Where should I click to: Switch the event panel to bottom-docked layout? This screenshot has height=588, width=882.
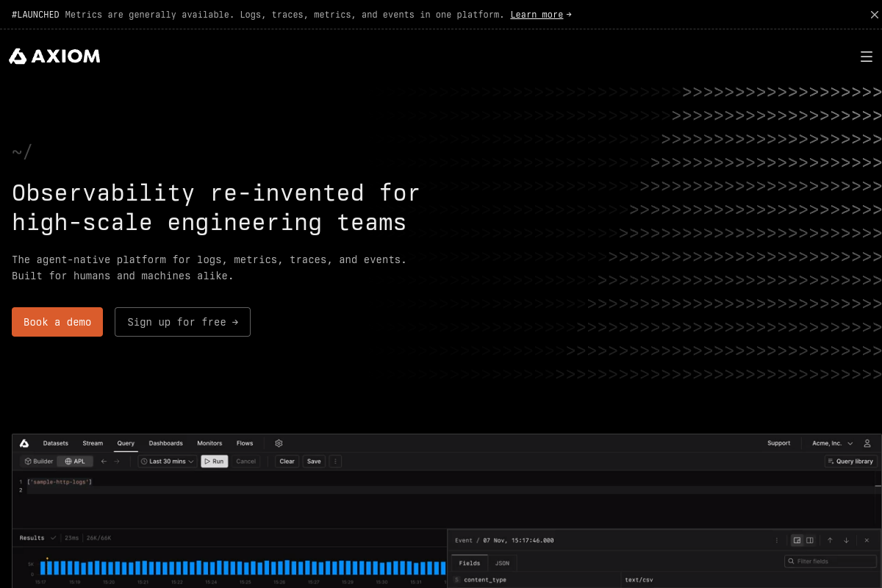click(x=797, y=540)
